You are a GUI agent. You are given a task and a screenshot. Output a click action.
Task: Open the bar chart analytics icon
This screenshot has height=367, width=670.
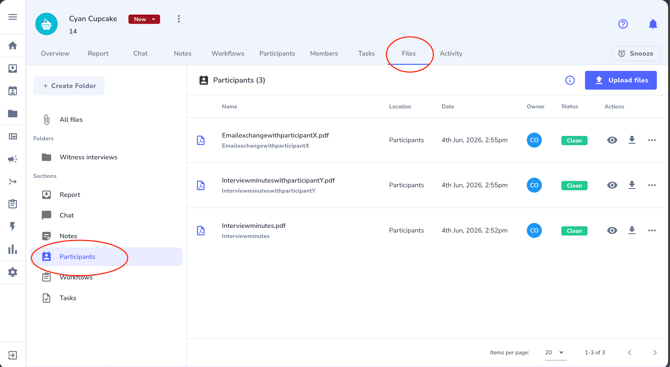(x=13, y=249)
